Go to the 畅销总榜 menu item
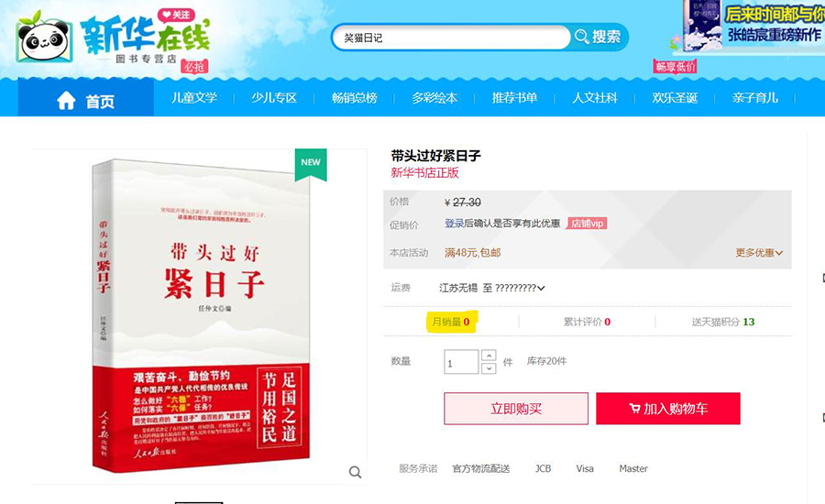Image resolution: width=825 pixels, height=504 pixels. click(x=355, y=98)
